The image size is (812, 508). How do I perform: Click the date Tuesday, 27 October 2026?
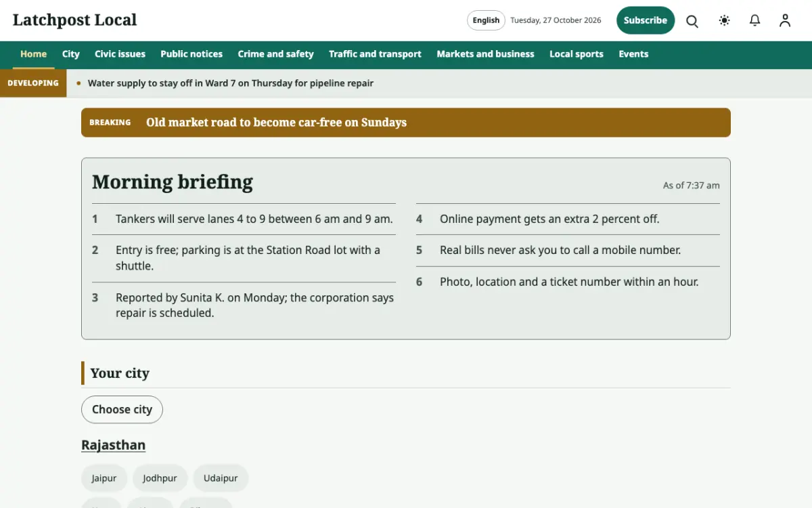(556, 20)
